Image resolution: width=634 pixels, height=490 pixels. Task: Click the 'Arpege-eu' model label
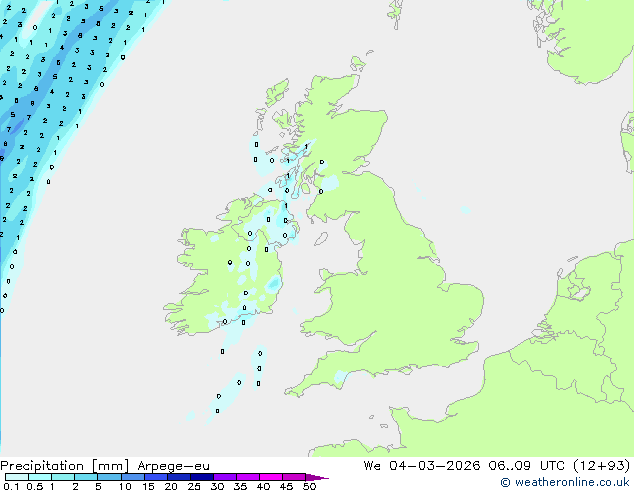coord(173,466)
